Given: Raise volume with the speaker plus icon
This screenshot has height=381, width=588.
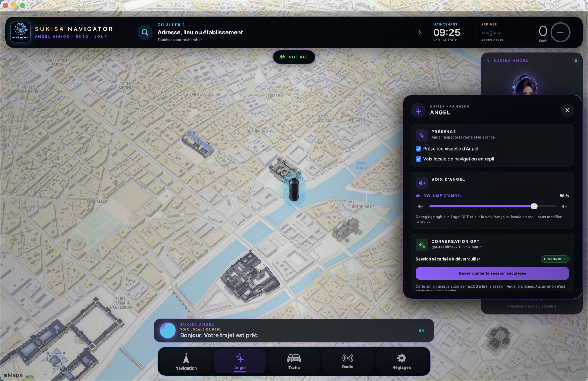Looking at the screenshot, I should (x=564, y=206).
